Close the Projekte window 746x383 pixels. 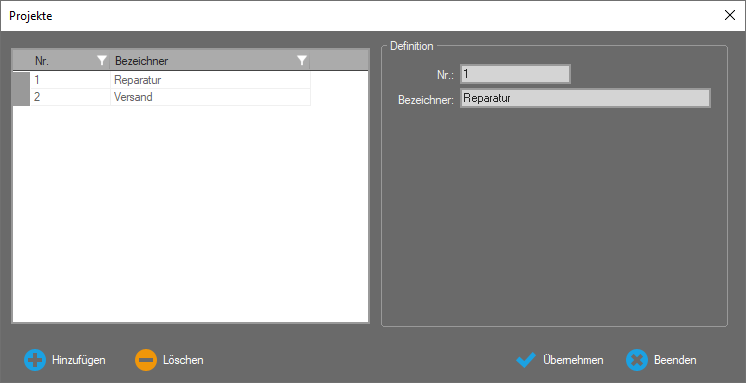(x=730, y=15)
